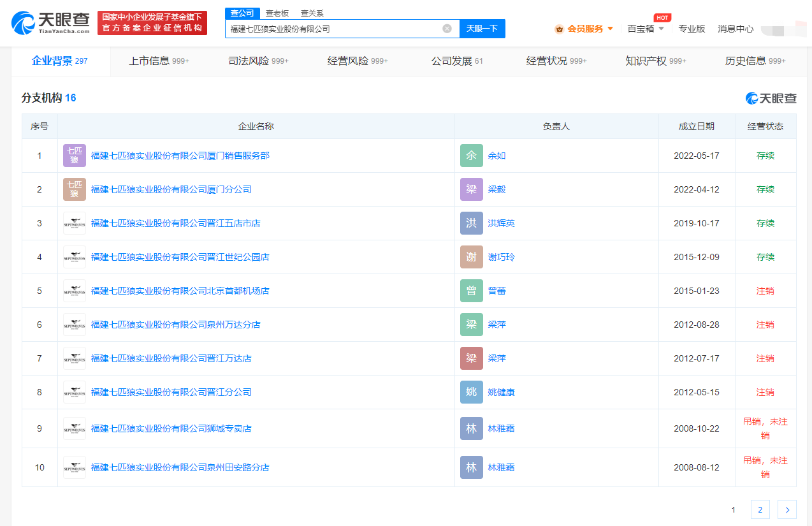The image size is (812, 526).
Task: Click the 曾 avatar for 曾蕾
Action: (x=472, y=291)
